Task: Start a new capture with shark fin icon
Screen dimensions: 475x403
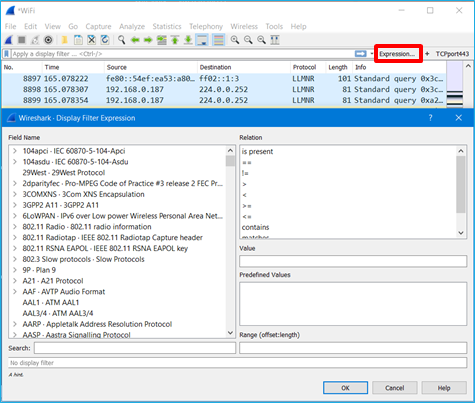Action: point(9,40)
